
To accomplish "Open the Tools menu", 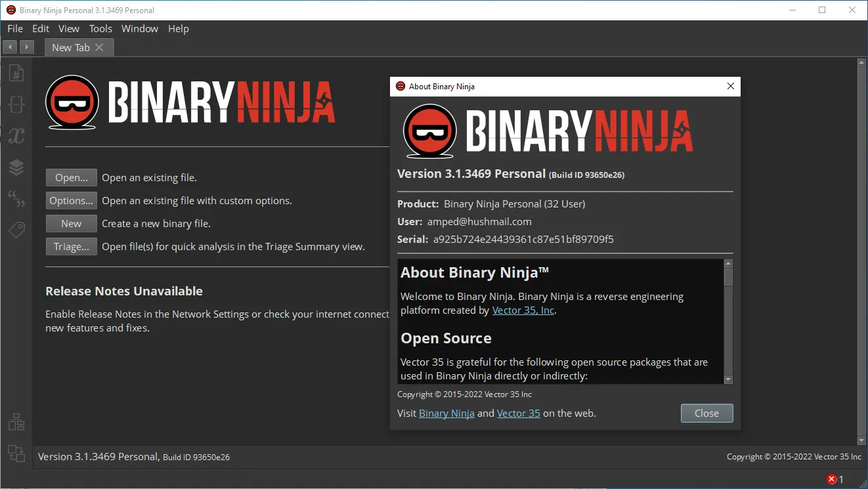I will [100, 28].
